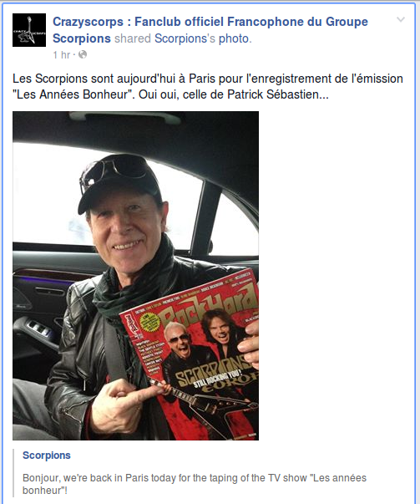Open the post options chevron menu
The image size is (420, 504).
click(401, 19)
